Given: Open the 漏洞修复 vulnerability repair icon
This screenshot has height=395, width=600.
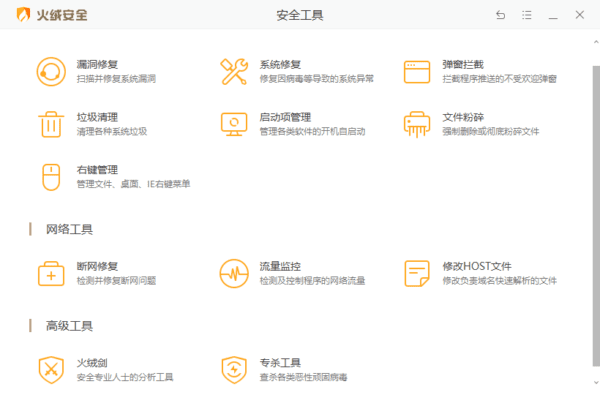Looking at the screenshot, I should coord(51,72).
